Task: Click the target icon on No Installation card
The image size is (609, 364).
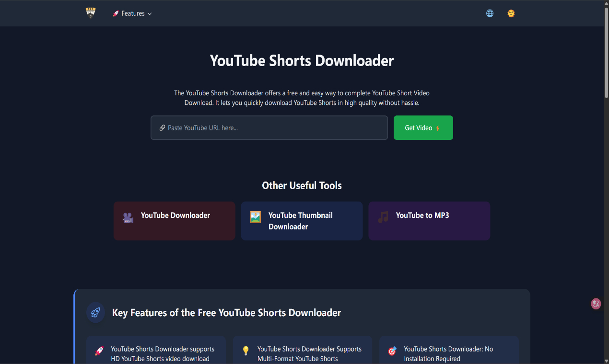Action: [392, 351]
